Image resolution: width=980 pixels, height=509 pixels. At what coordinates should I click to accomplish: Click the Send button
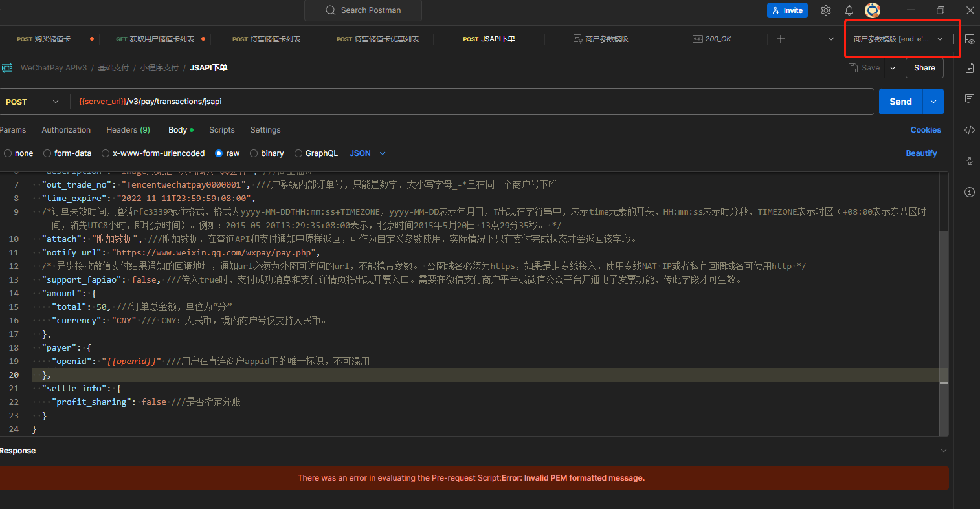coord(900,102)
